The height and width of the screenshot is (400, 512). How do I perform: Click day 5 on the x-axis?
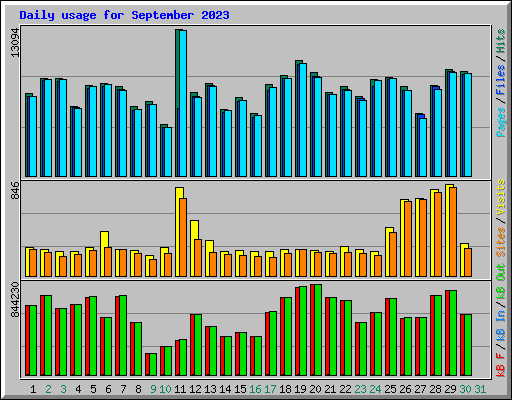coord(93,389)
